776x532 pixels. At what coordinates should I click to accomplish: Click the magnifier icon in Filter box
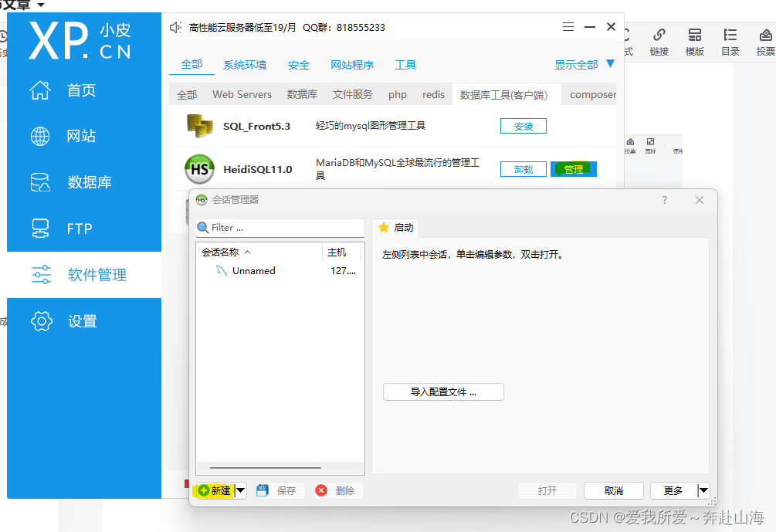[203, 228]
